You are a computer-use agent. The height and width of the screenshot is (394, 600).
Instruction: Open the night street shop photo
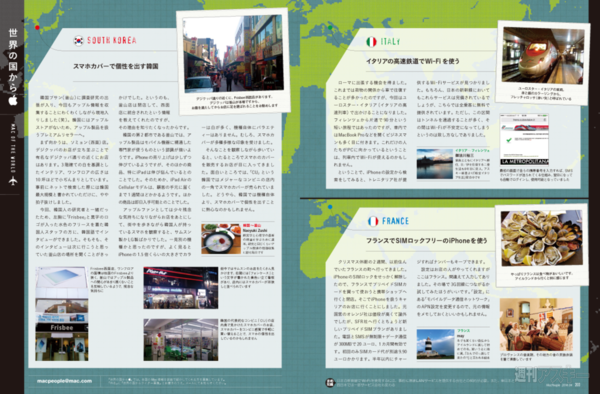click(x=181, y=288)
